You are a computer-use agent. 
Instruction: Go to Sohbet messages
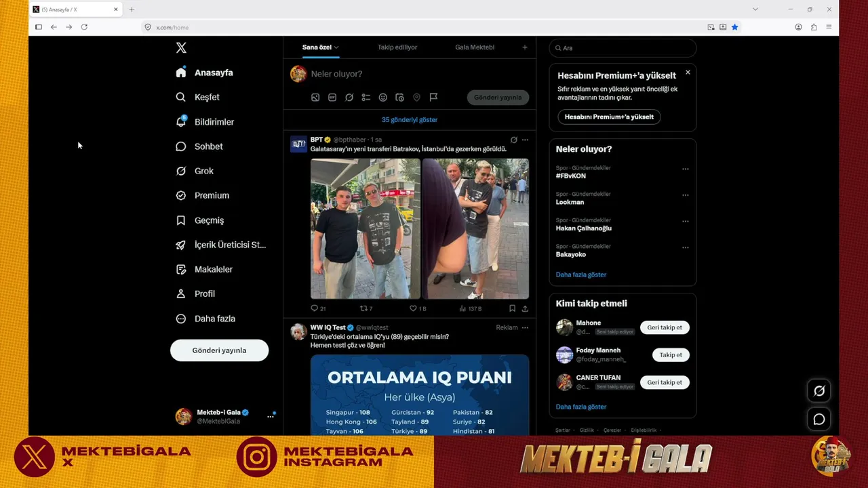[x=199, y=146]
